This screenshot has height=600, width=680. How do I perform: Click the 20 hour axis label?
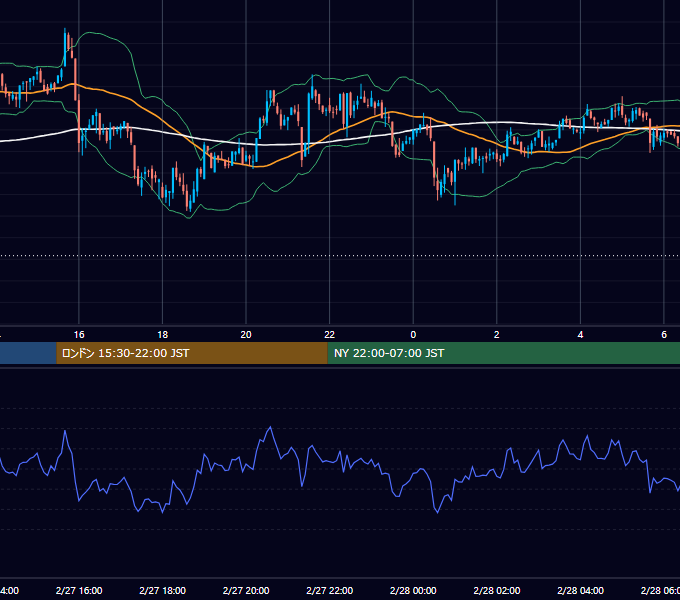pyautogui.click(x=246, y=335)
